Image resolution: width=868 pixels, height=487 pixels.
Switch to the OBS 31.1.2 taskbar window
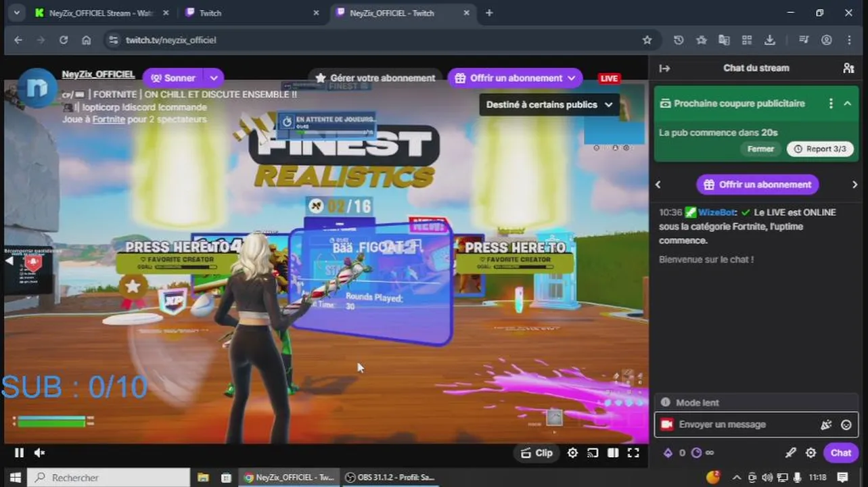point(390,478)
